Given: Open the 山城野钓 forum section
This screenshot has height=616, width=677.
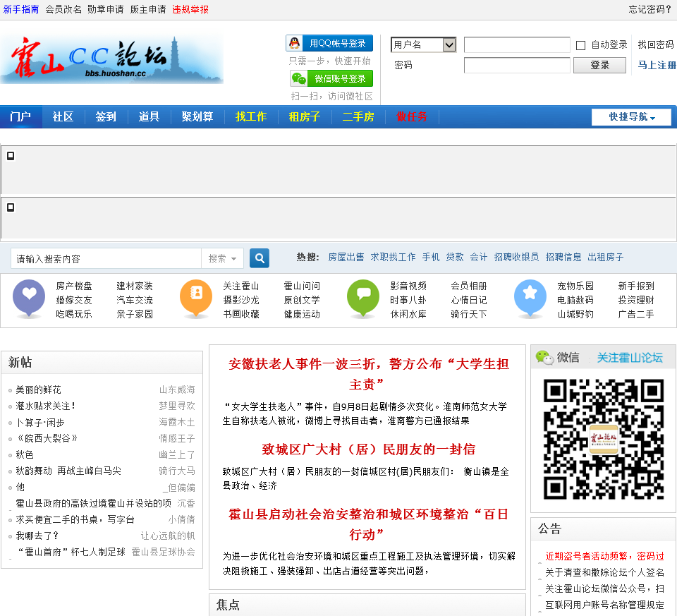Looking at the screenshot, I should click(575, 314).
